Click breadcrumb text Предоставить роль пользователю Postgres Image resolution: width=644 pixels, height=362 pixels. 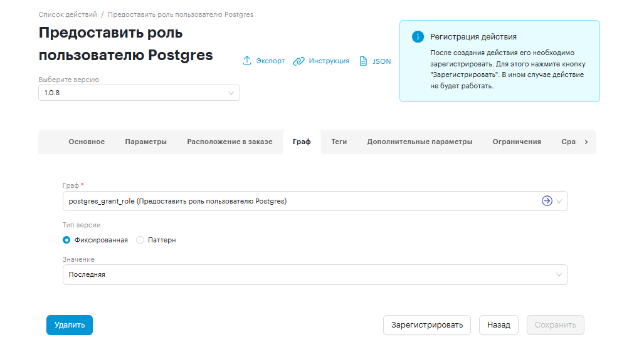(181, 14)
